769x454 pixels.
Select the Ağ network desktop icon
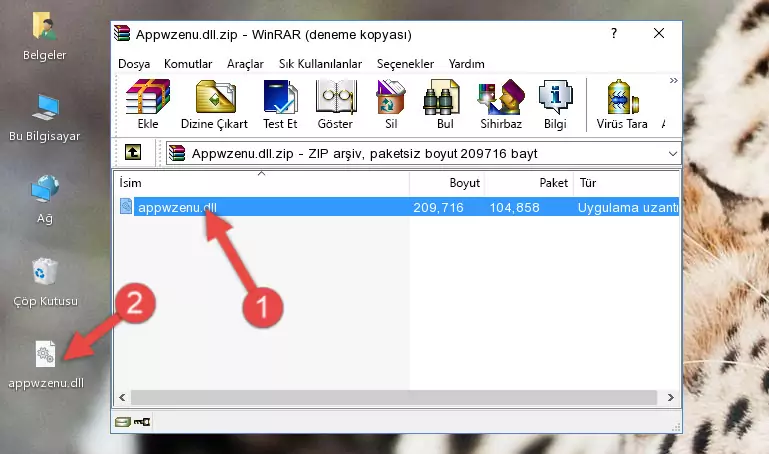[45, 200]
